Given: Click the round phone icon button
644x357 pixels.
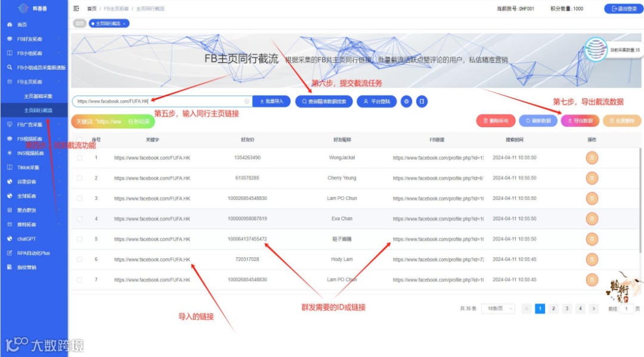Looking at the screenshot, I should tap(422, 101).
